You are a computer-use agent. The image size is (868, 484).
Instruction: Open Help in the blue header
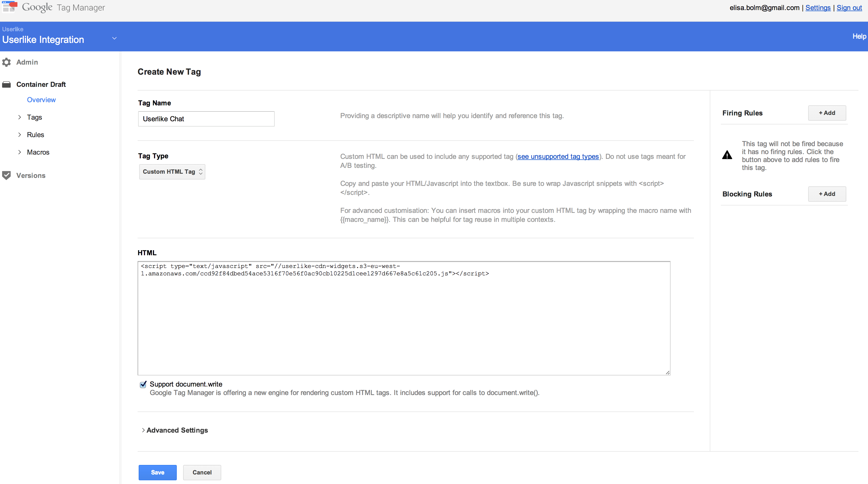[x=859, y=36]
